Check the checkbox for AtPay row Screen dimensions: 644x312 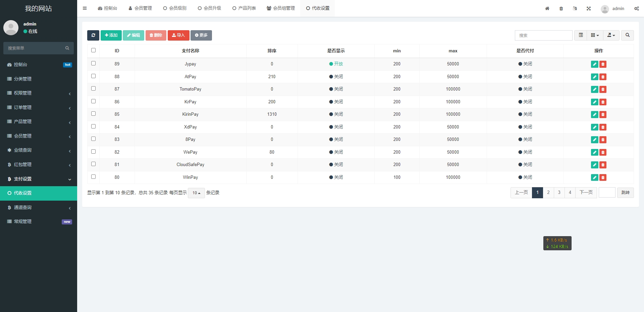(94, 76)
